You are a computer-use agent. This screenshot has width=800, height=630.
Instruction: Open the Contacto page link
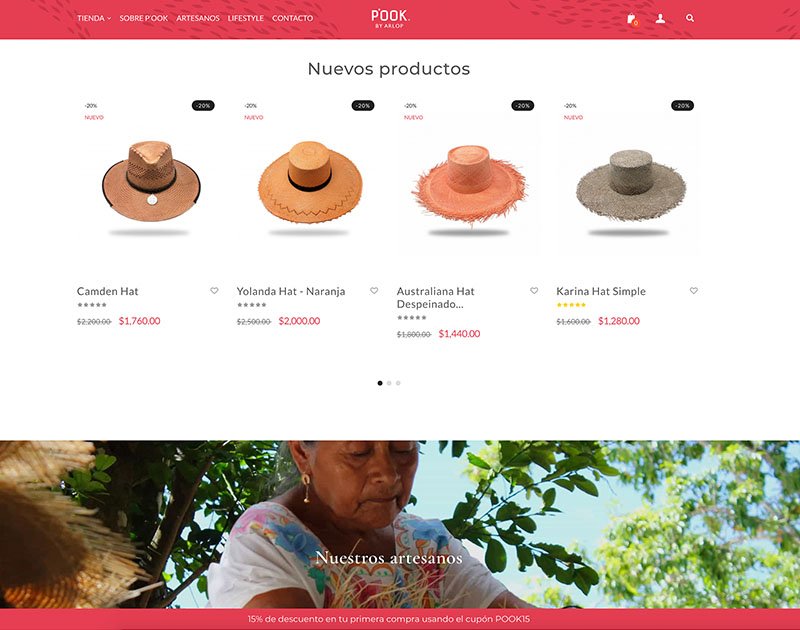pos(292,18)
